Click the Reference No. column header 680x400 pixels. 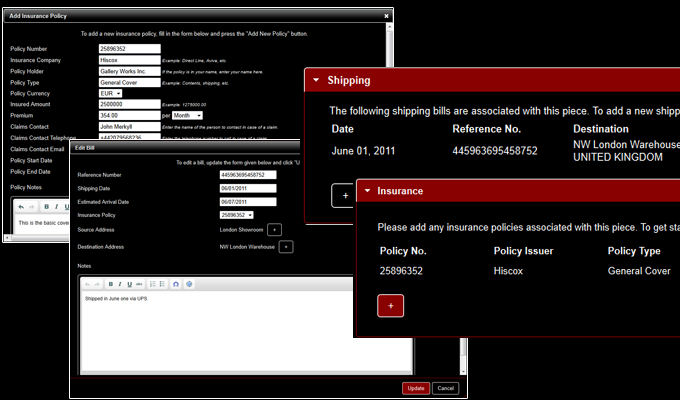(487, 129)
